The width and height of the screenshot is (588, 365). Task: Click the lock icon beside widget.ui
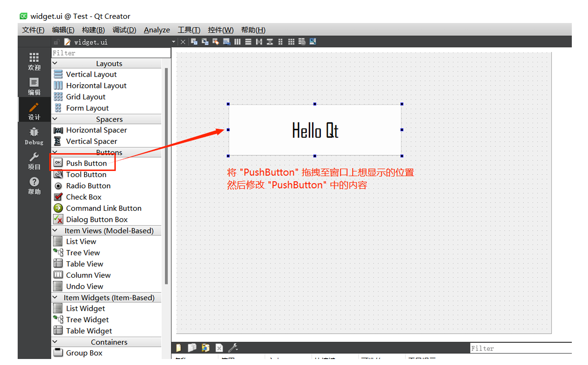(56, 42)
